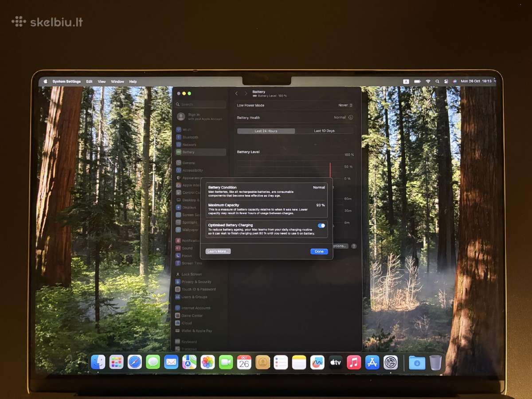Select Wallet & Apple Pay in sidebar
Screen dimensions: 532x399
pyautogui.click(x=200, y=331)
